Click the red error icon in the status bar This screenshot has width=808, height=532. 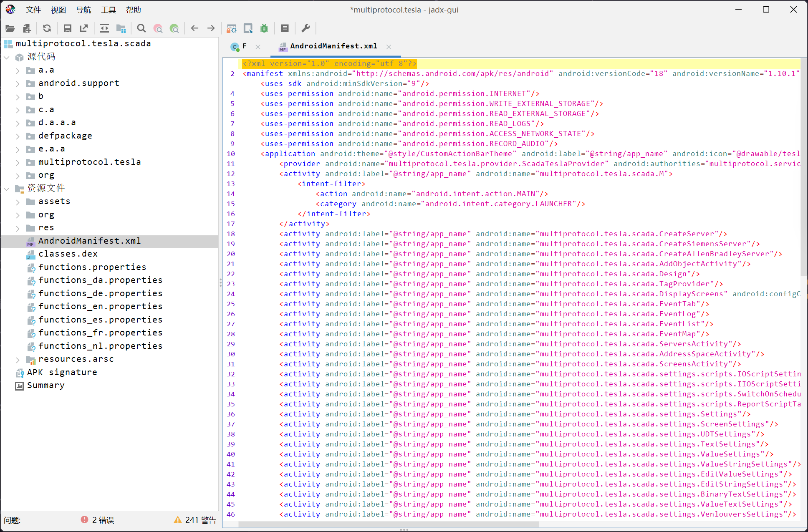click(x=84, y=519)
